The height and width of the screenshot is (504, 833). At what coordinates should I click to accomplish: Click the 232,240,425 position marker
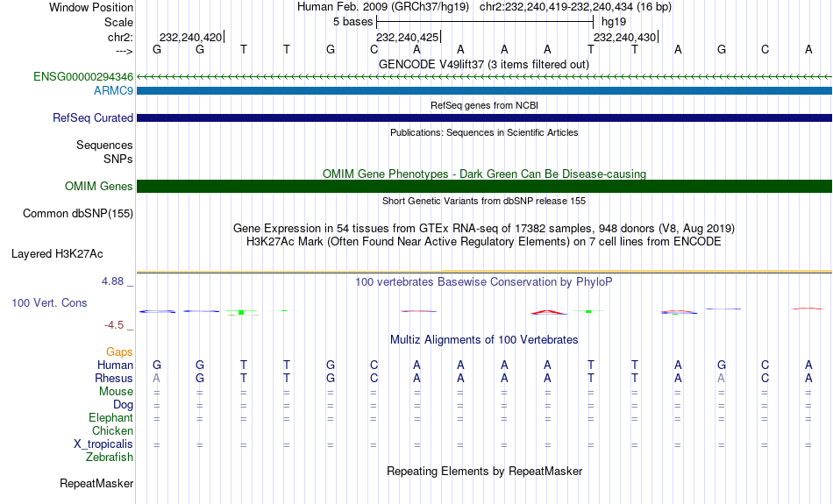pyautogui.click(x=408, y=37)
